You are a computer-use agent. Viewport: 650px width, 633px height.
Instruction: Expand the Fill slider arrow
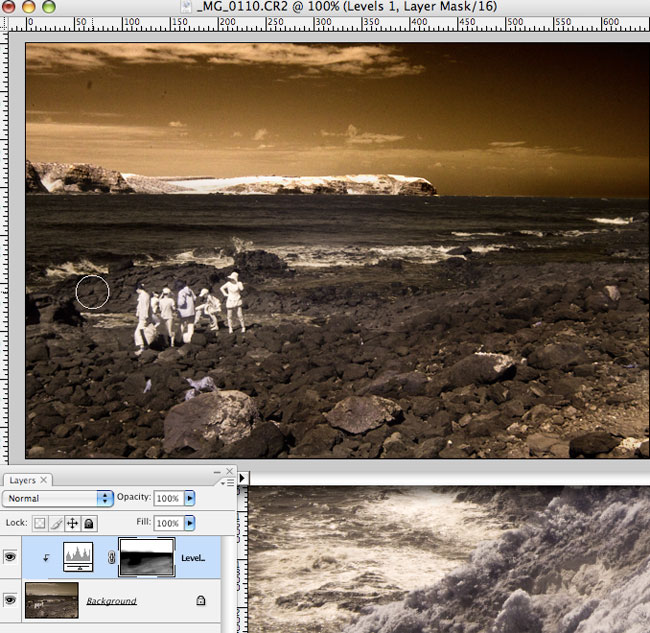point(190,523)
